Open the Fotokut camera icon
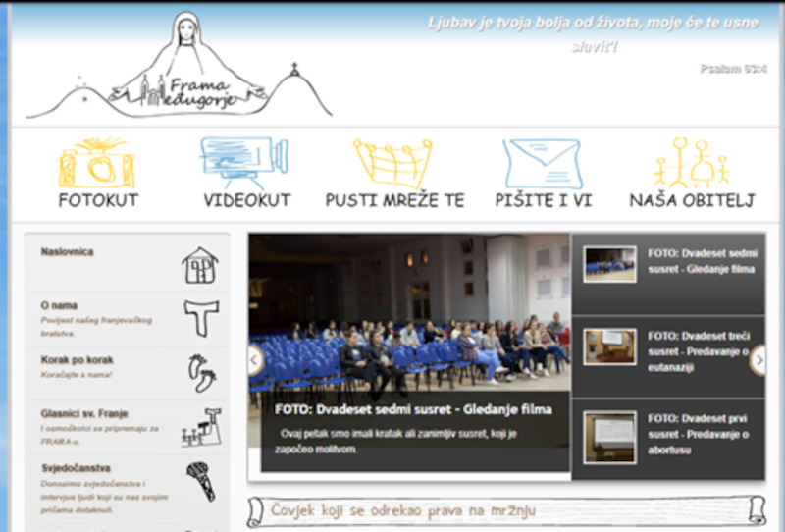 click(96, 164)
